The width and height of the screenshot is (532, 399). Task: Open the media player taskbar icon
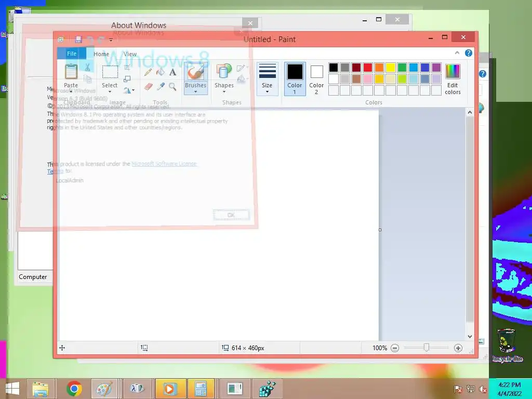[x=170, y=389]
